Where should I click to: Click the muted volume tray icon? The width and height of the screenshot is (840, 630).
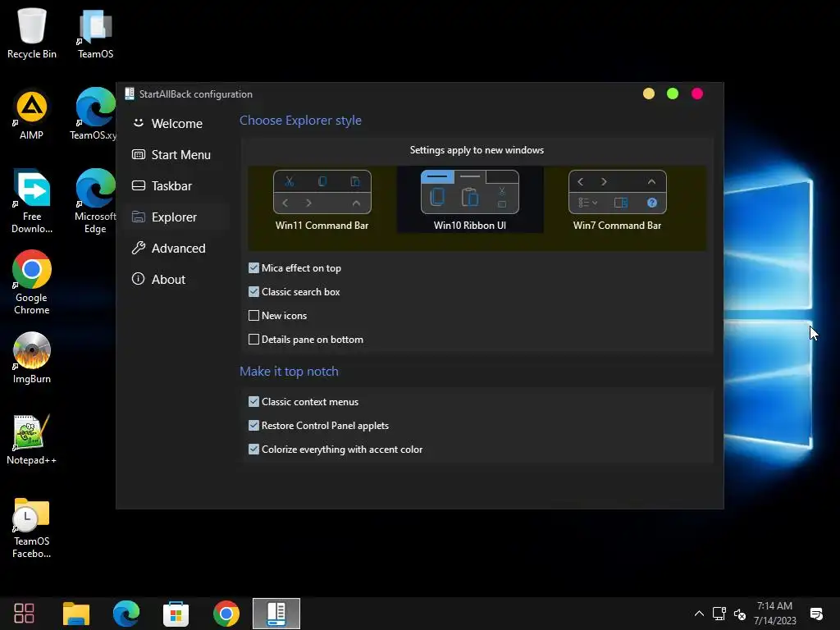740,614
